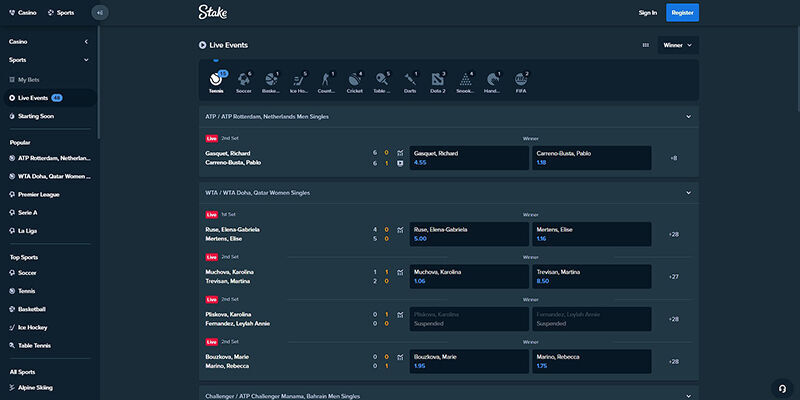Select the Dota 2 sport icon
The height and width of the screenshot is (400, 800).
(437, 82)
